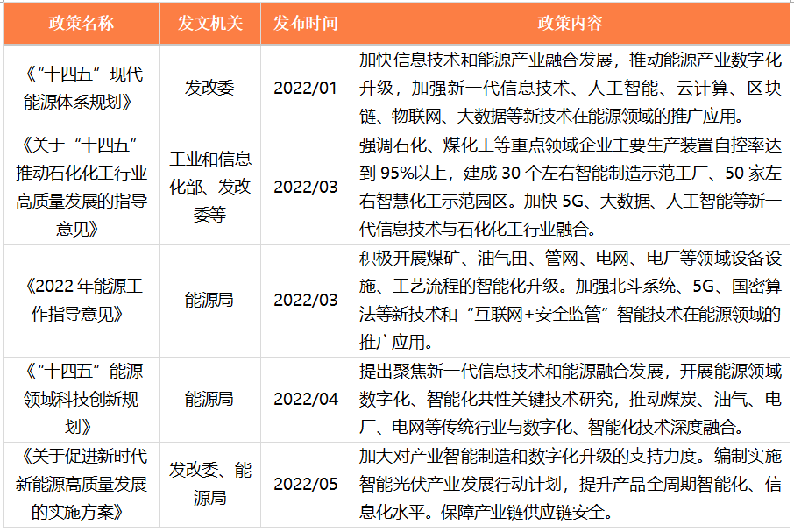Click the 发布时间 column header

click(305, 24)
